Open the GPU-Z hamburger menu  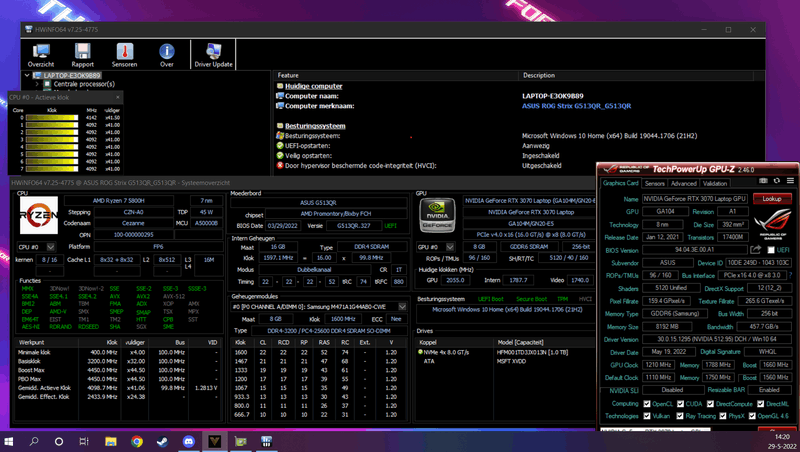click(x=790, y=181)
